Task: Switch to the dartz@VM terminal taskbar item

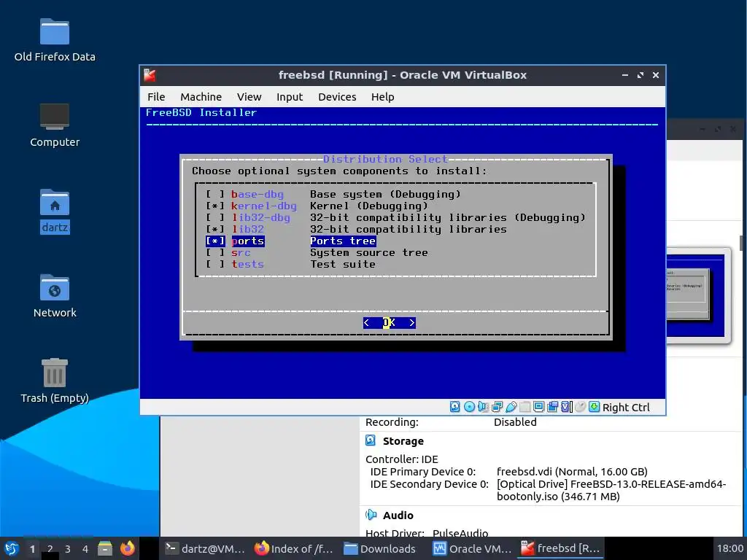Action: click(205, 549)
